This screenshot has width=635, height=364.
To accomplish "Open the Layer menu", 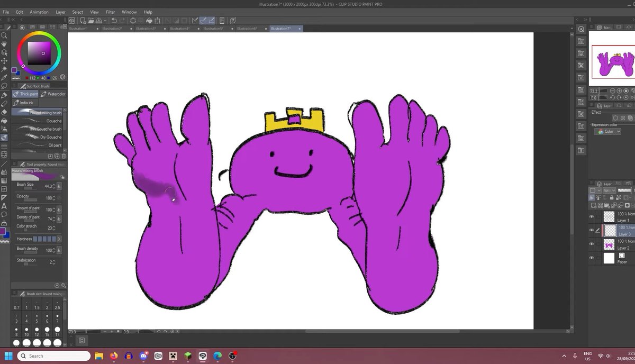I will [61, 12].
